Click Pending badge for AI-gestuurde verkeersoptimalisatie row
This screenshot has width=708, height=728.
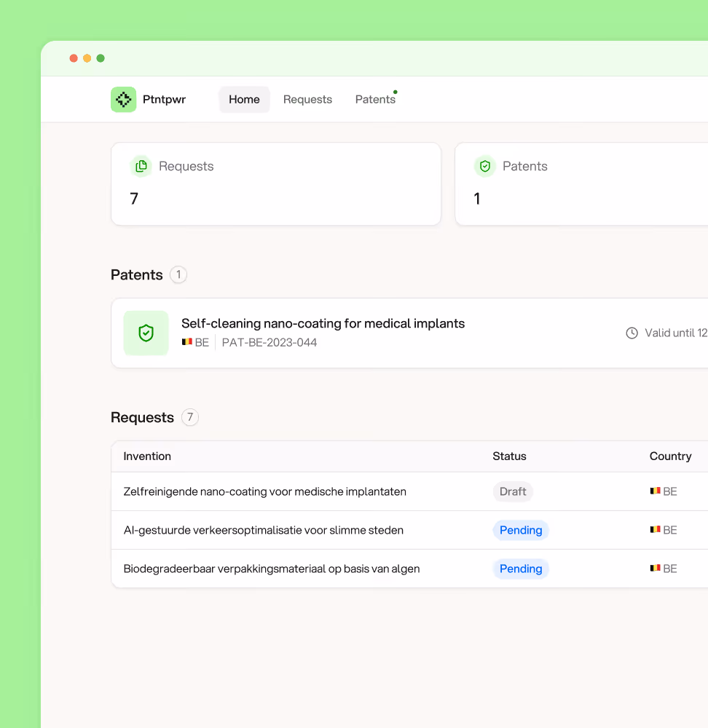point(521,530)
